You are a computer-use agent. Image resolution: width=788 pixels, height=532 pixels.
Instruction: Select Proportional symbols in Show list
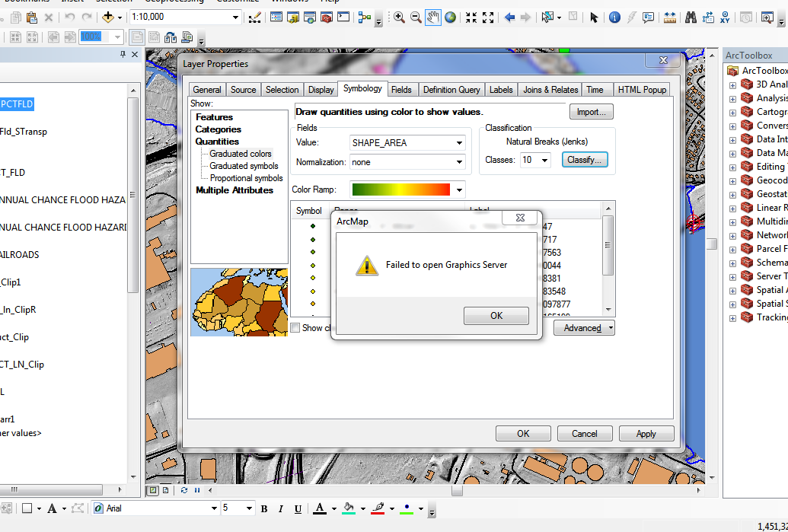[246, 178]
